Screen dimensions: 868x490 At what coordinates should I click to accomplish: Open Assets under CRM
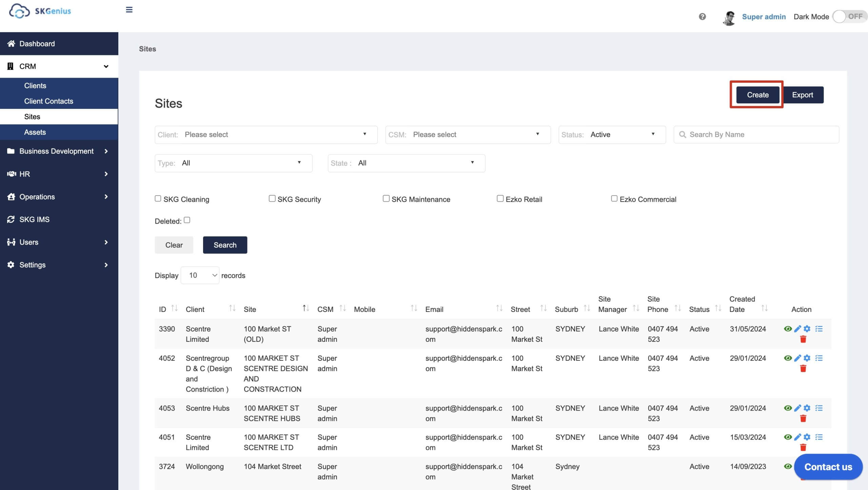pos(59,132)
